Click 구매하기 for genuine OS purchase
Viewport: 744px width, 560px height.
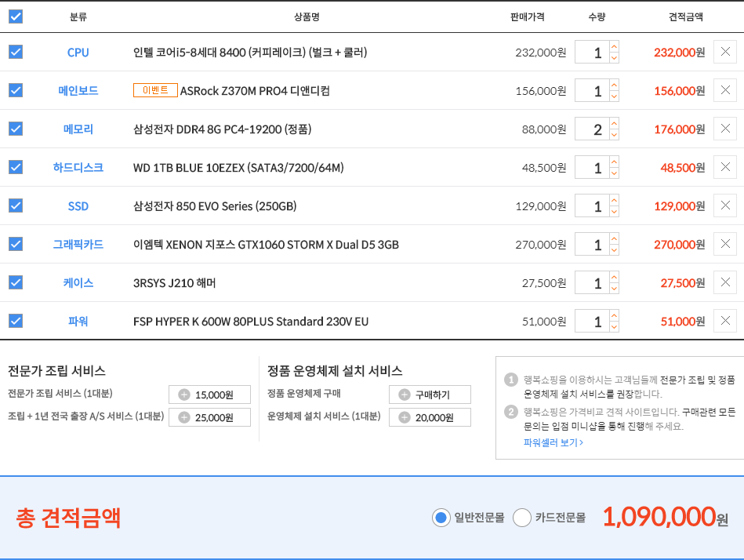[430, 395]
